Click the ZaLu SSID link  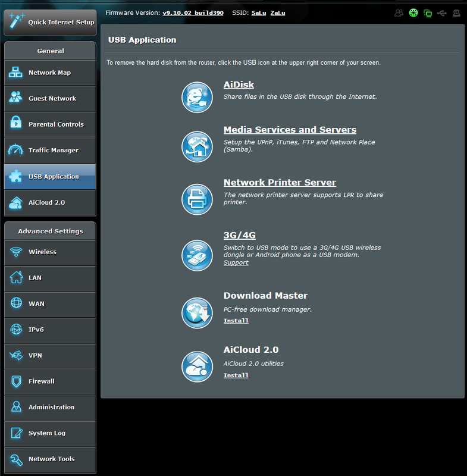tap(278, 13)
